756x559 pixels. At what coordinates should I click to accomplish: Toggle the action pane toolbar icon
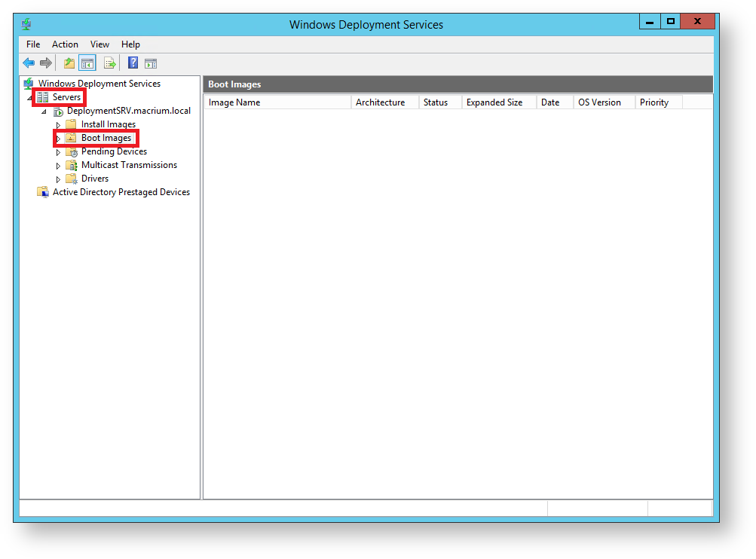click(x=151, y=63)
